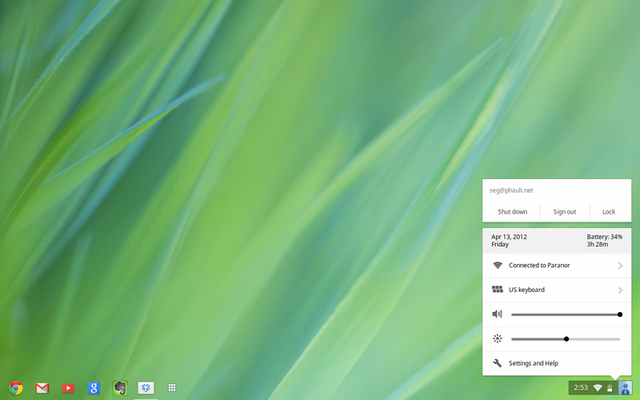Image resolution: width=640 pixels, height=400 pixels.
Task: Launch Gmail from the shelf
Action: click(x=42, y=388)
